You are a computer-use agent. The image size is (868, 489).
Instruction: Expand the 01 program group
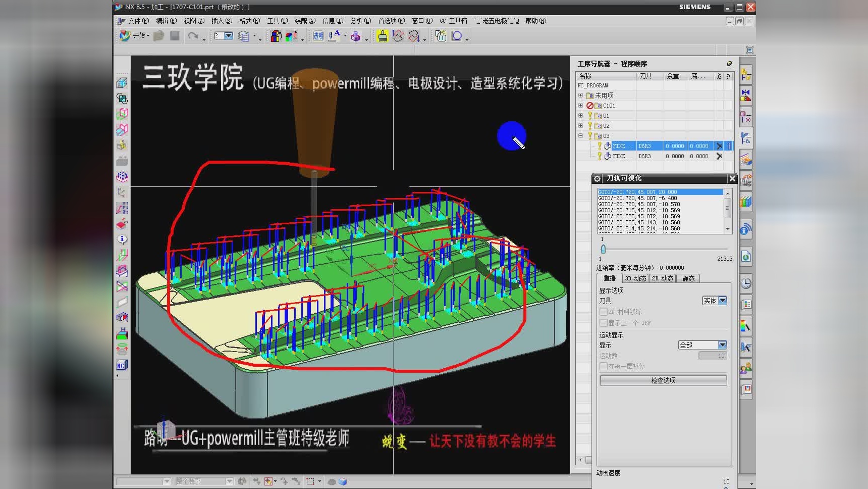580,116
